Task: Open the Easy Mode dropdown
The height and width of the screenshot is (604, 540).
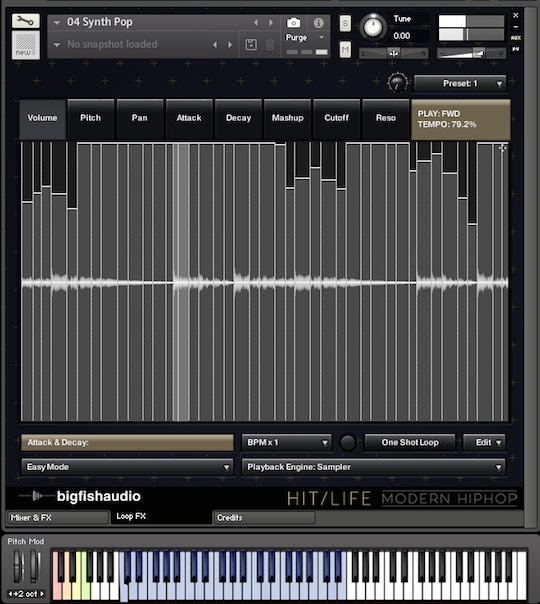Action: [x=127, y=467]
